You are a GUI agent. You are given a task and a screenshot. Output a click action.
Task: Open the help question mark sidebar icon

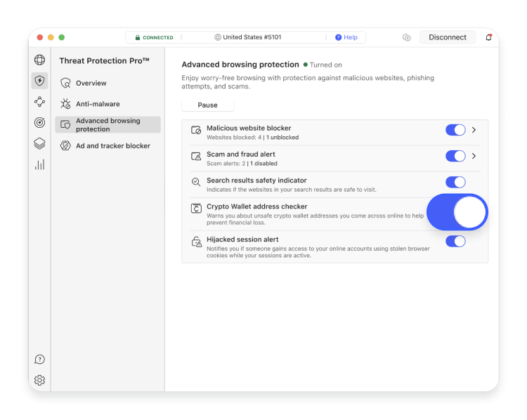point(39,359)
